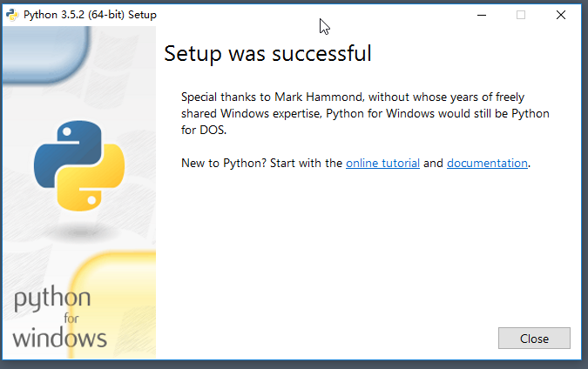Image resolution: width=588 pixels, height=369 pixels.
Task: Click "shared Windows expertise" paragraph line
Action: tap(366, 113)
